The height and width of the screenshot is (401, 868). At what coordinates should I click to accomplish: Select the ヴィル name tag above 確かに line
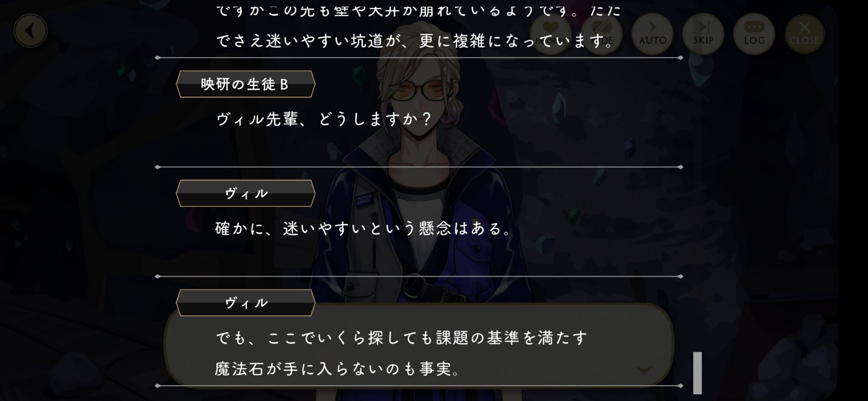(x=246, y=193)
